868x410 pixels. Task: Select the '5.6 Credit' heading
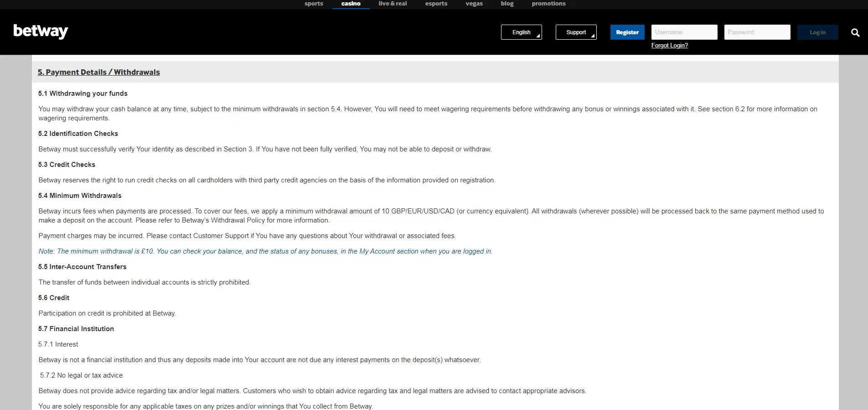54,298
